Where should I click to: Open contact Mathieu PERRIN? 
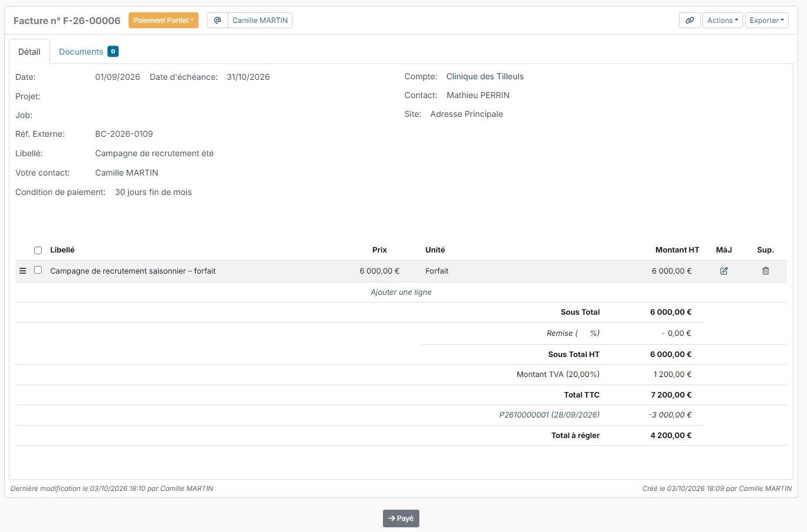pyautogui.click(x=478, y=95)
